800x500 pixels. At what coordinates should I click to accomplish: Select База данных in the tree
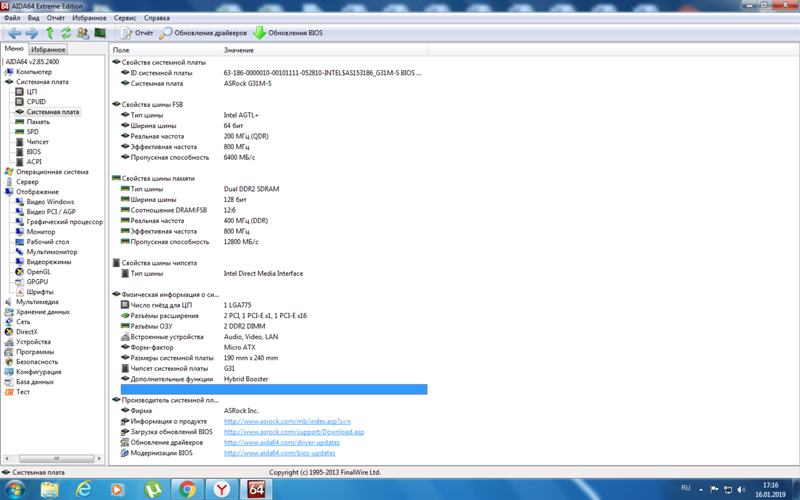[35, 382]
